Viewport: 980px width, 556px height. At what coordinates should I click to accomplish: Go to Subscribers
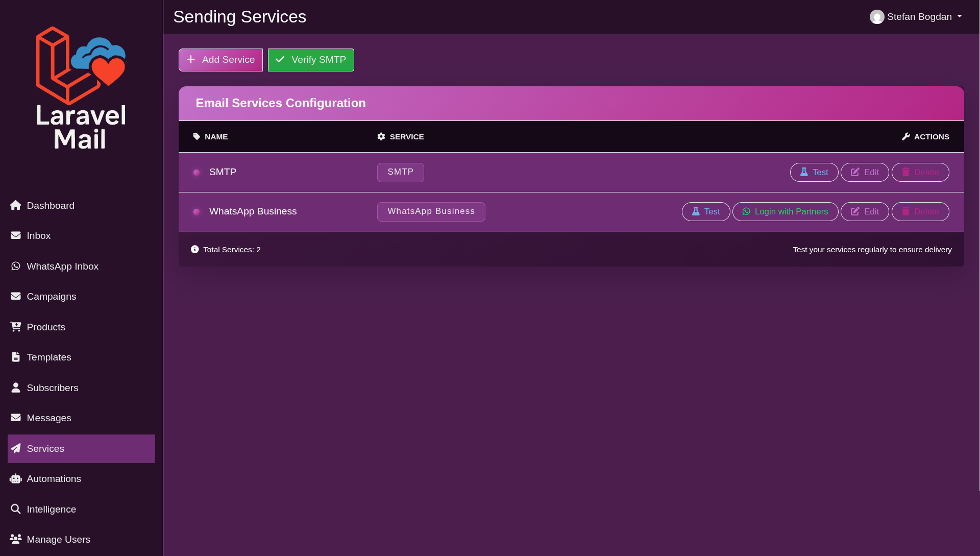(81, 388)
